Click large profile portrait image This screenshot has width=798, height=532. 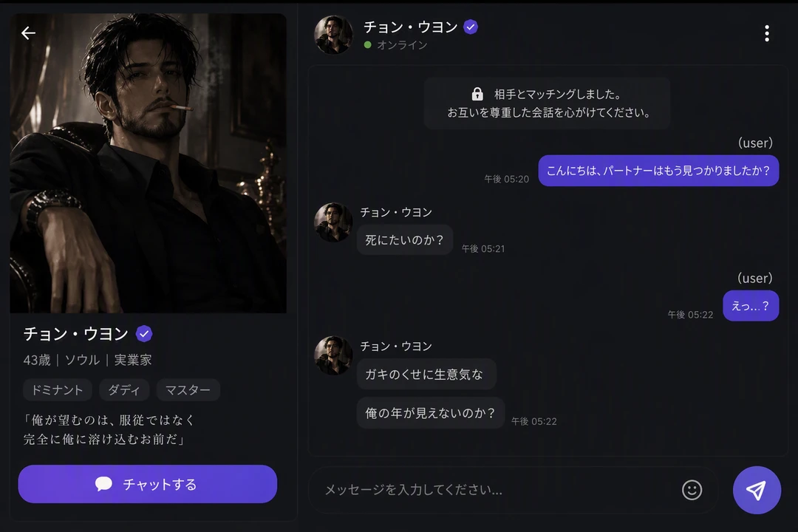pos(148,163)
